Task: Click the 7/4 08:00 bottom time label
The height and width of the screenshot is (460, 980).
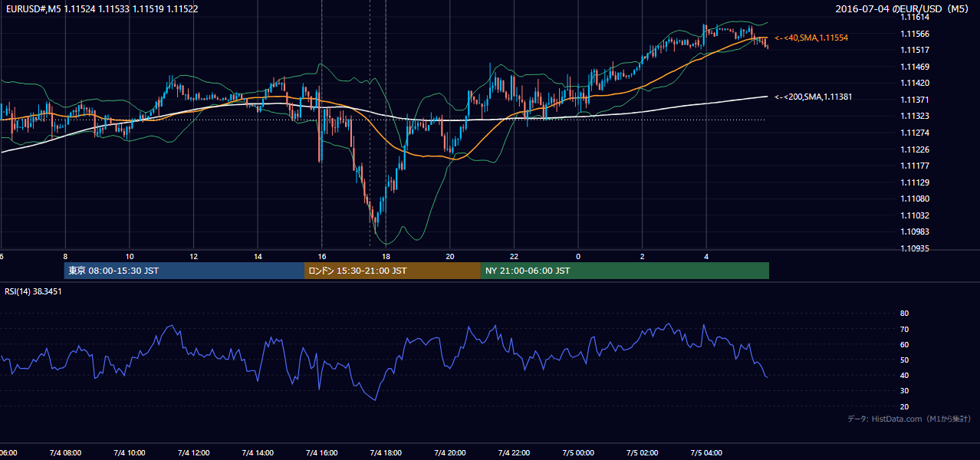Action: pyautogui.click(x=66, y=453)
